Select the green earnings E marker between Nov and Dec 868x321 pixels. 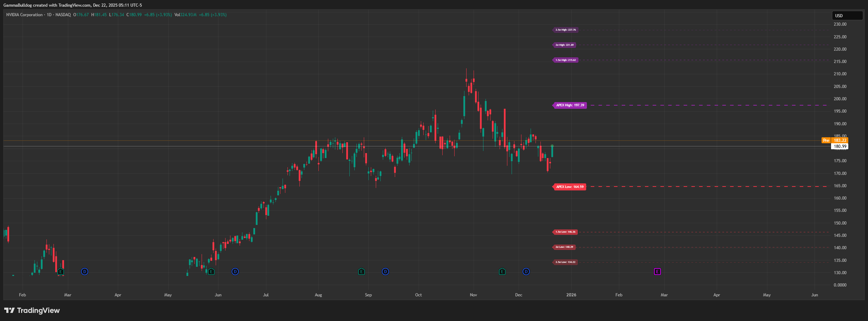[502, 271]
